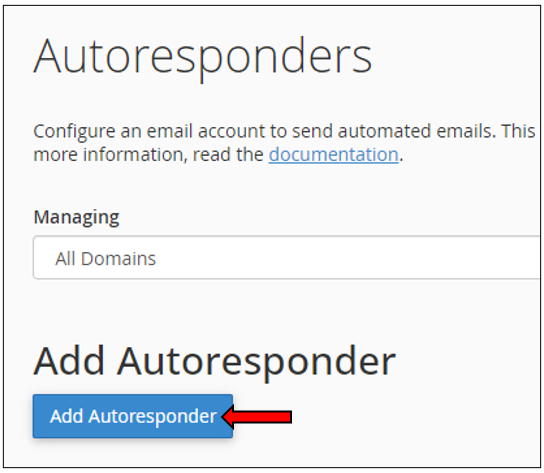Click the 'more information, read the' text line
The image size is (544, 473).
pyautogui.click(x=148, y=154)
